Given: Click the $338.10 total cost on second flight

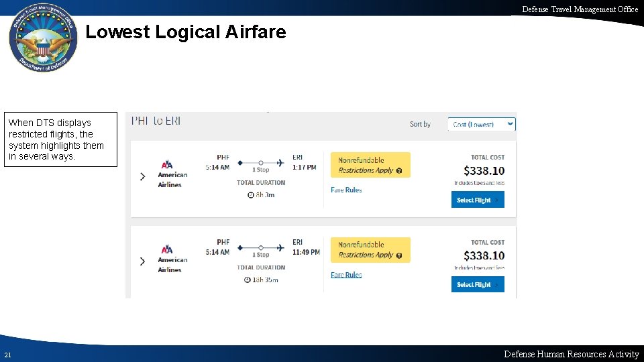Looking at the screenshot, I should click(x=484, y=255).
